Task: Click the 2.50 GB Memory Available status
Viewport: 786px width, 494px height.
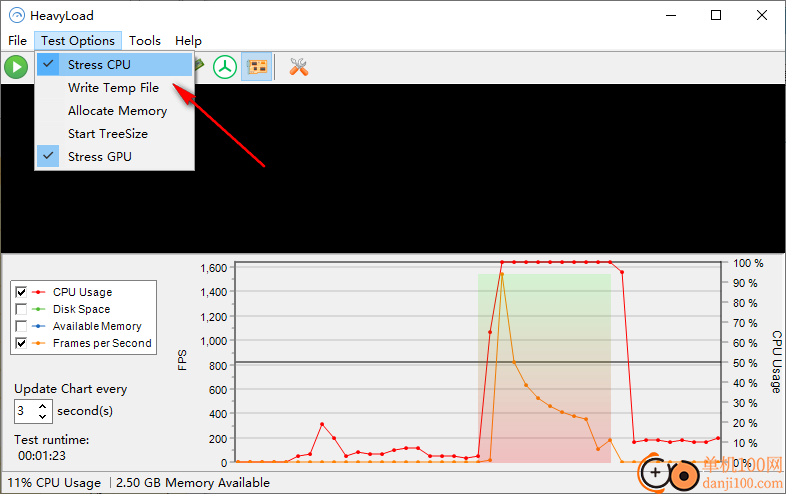Action: coord(193,483)
